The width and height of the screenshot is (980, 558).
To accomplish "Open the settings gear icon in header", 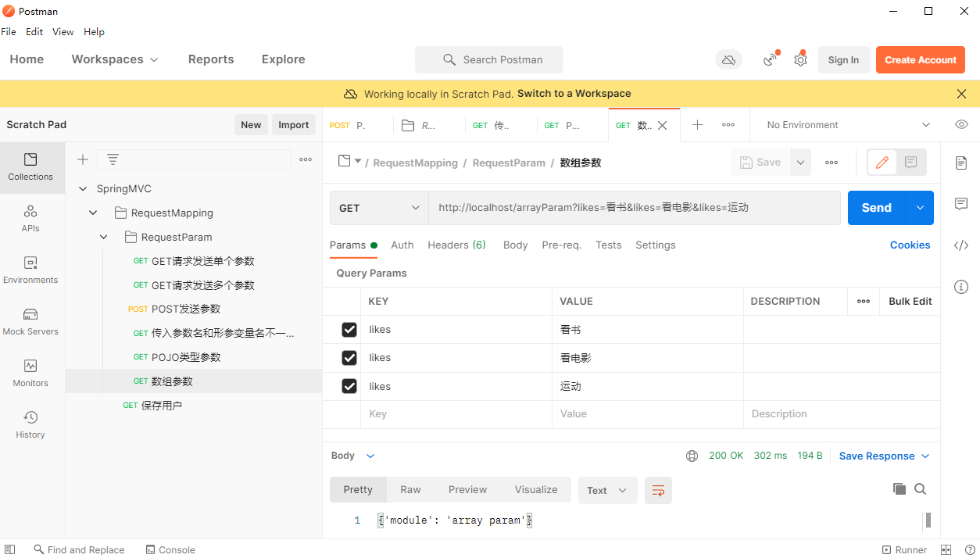I will click(x=800, y=60).
